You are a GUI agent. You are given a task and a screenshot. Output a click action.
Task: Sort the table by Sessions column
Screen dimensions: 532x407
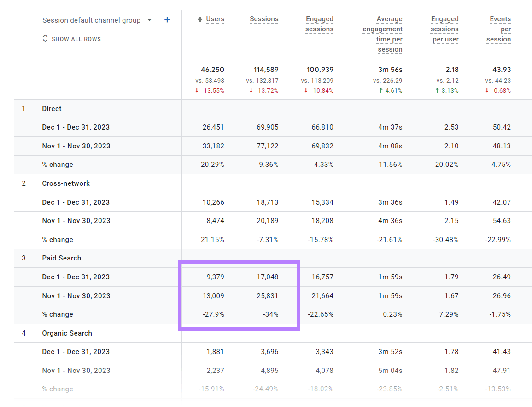tap(264, 19)
